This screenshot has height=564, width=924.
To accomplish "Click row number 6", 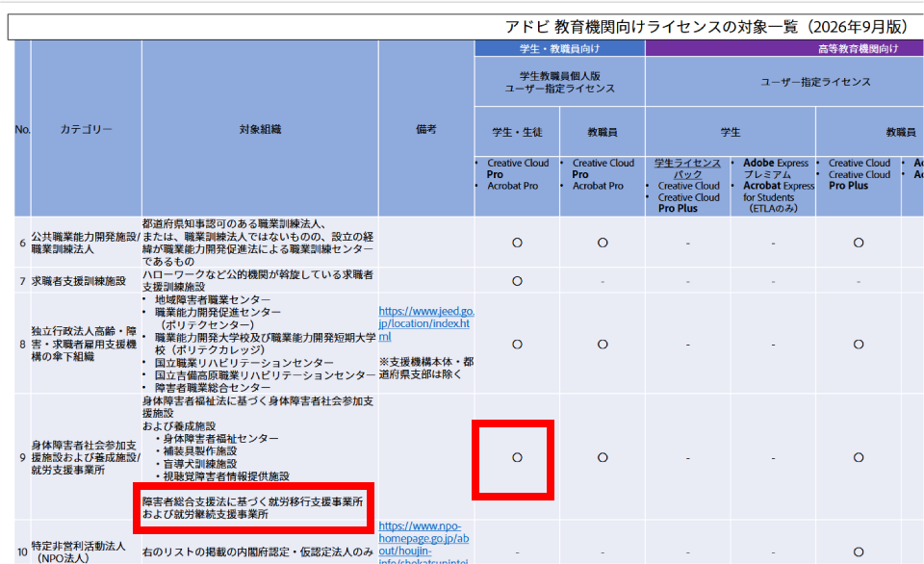I will (x=22, y=243).
